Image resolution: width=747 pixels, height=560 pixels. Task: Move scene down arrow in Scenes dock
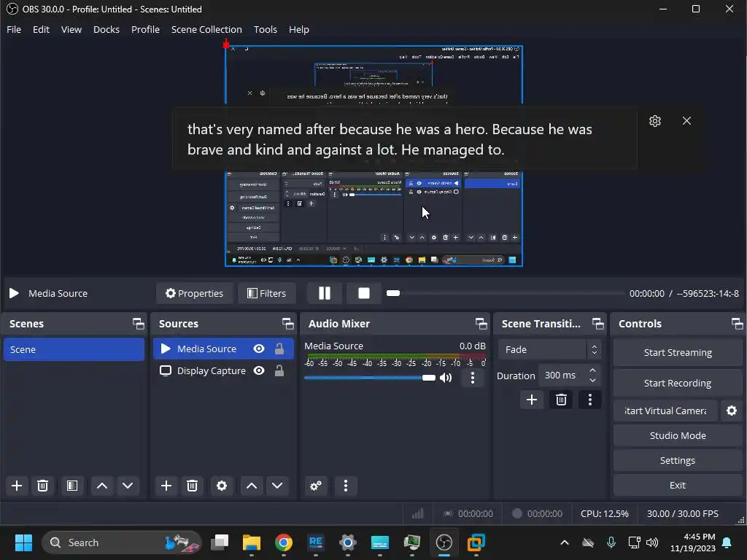(x=128, y=486)
